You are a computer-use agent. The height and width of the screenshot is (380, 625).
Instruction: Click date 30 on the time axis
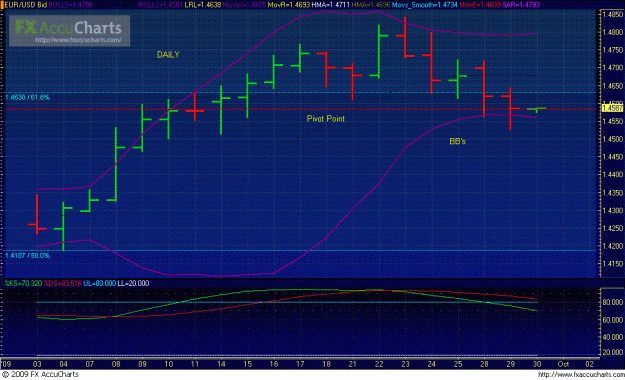pyautogui.click(x=537, y=364)
